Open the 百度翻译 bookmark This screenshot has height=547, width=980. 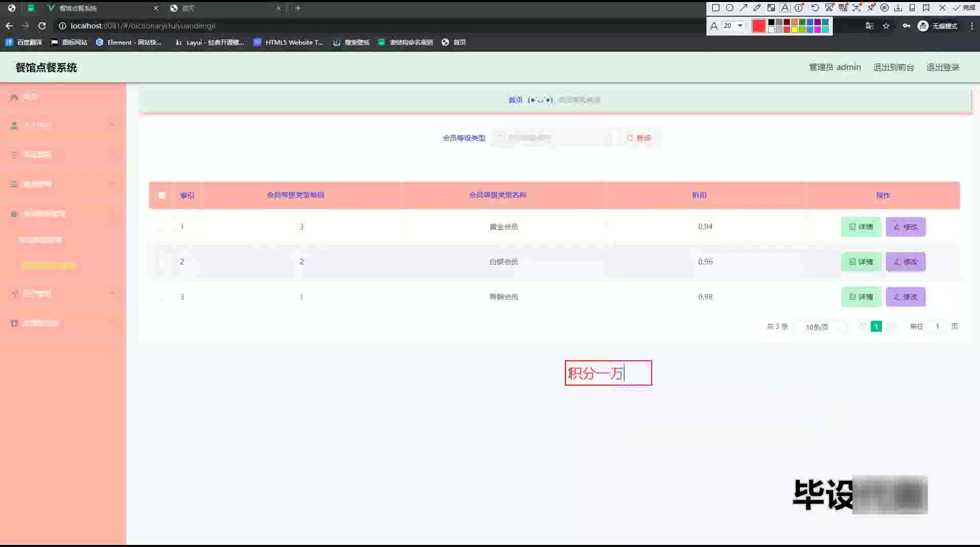point(24,42)
